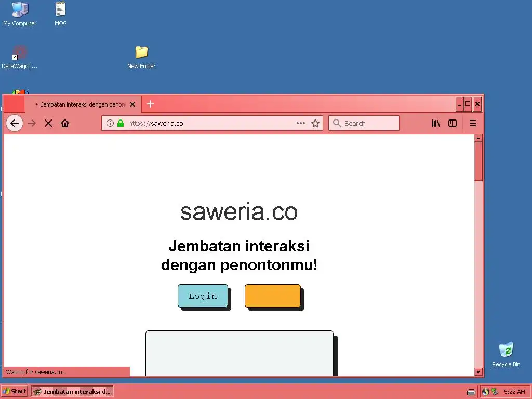
Task: Maximize the browser window
Action: (468, 104)
